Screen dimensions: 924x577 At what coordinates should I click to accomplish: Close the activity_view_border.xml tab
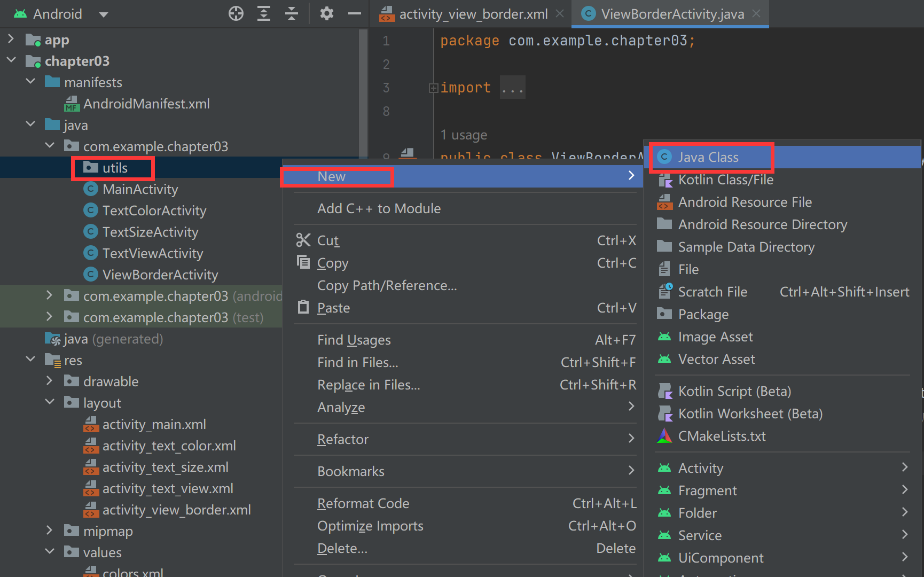560,13
